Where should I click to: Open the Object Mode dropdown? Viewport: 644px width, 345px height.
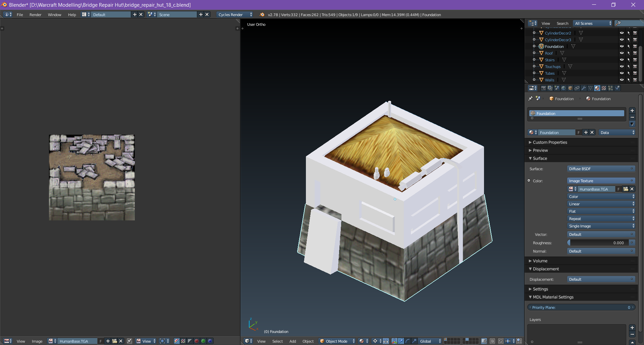coord(337,341)
